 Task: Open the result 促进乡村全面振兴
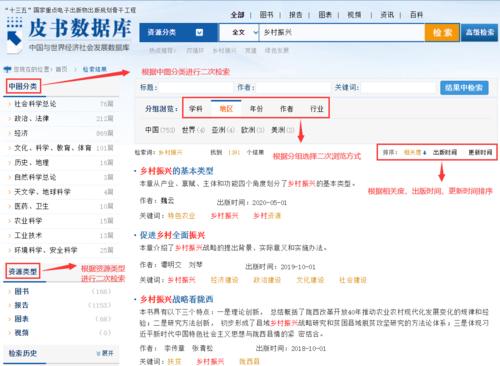[172, 235]
